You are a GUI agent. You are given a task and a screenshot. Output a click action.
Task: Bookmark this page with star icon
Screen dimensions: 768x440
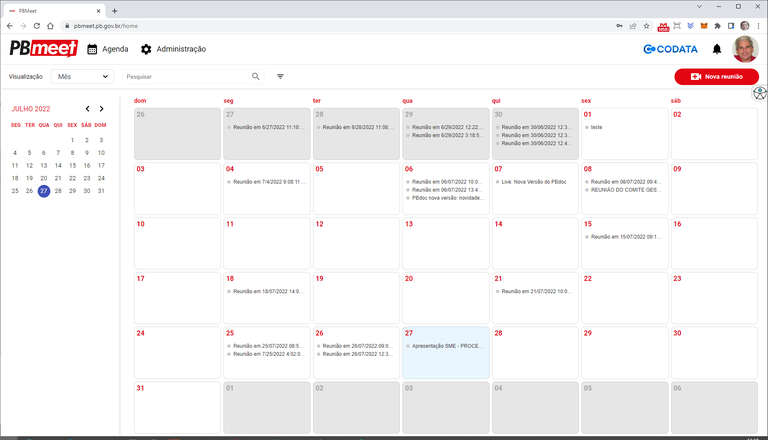pos(647,26)
